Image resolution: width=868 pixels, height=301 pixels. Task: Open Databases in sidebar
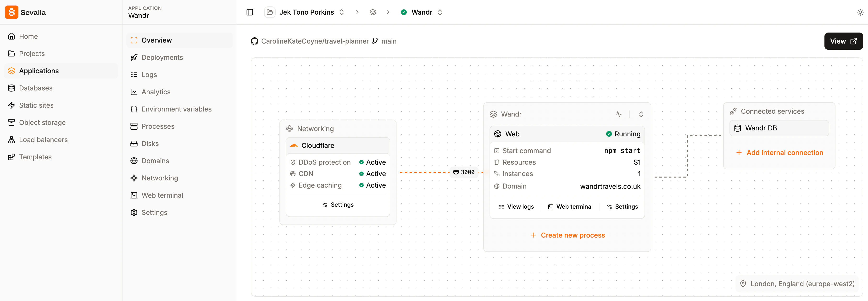pos(61,88)
